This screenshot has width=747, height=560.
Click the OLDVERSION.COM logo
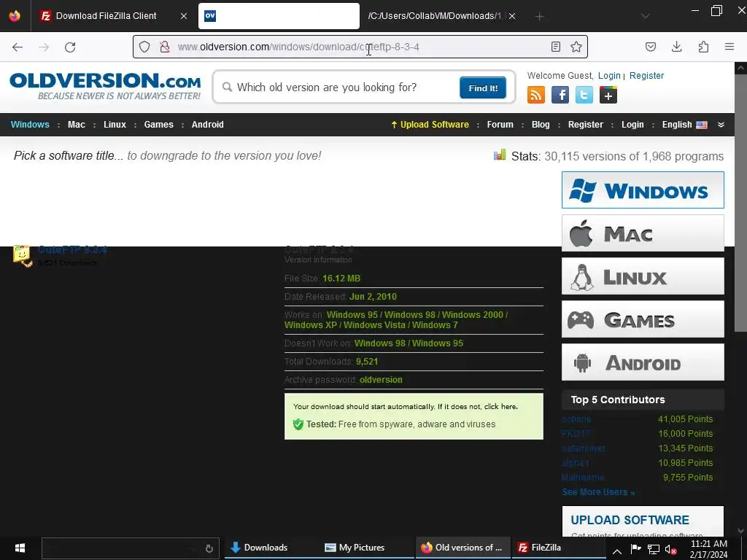click(x=105, y=86)
